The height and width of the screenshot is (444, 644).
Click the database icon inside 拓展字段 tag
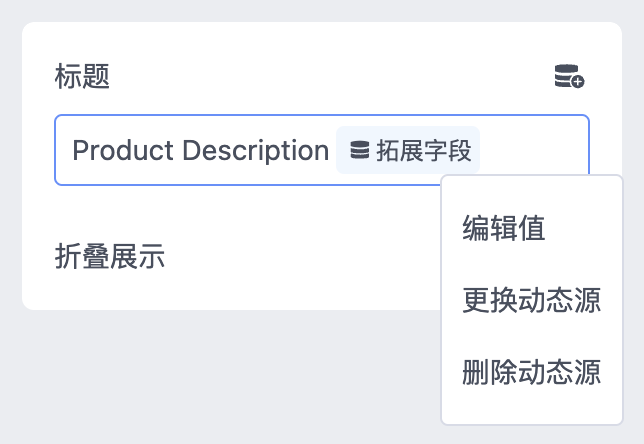pos(359,151)
